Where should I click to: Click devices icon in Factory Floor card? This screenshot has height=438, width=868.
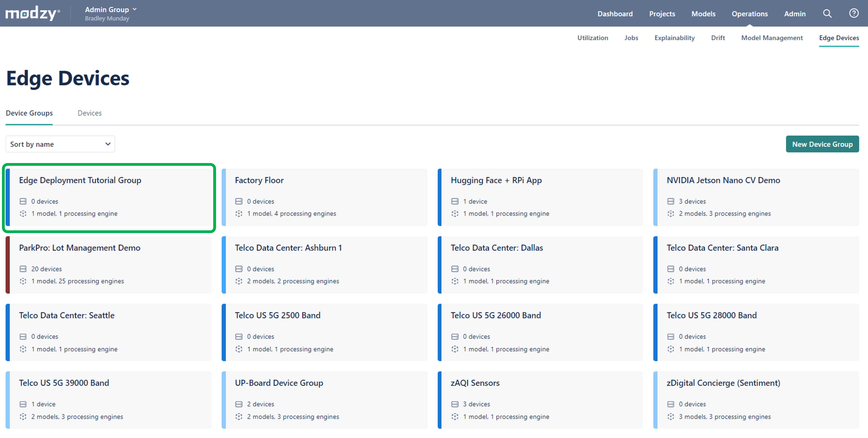coord(239,201)
